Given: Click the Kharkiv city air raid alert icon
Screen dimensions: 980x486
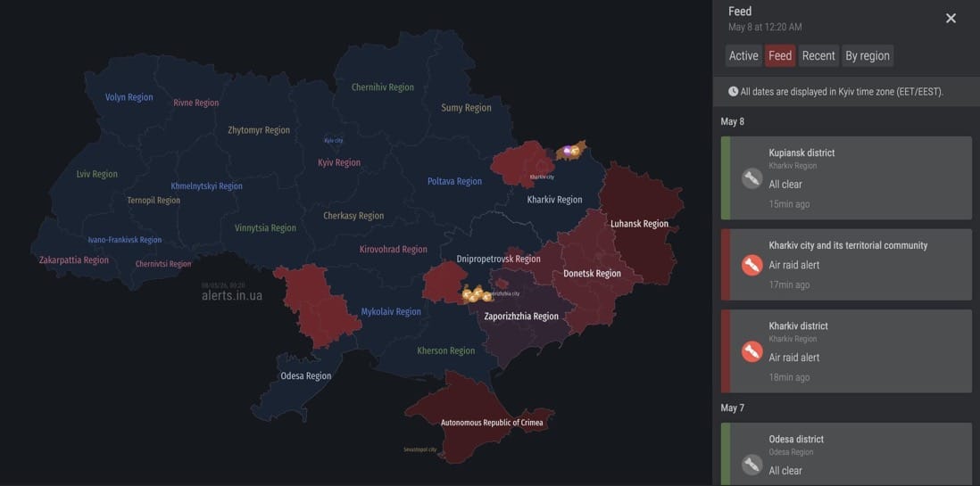Looking at the screenshot, I should pos(752,265).
